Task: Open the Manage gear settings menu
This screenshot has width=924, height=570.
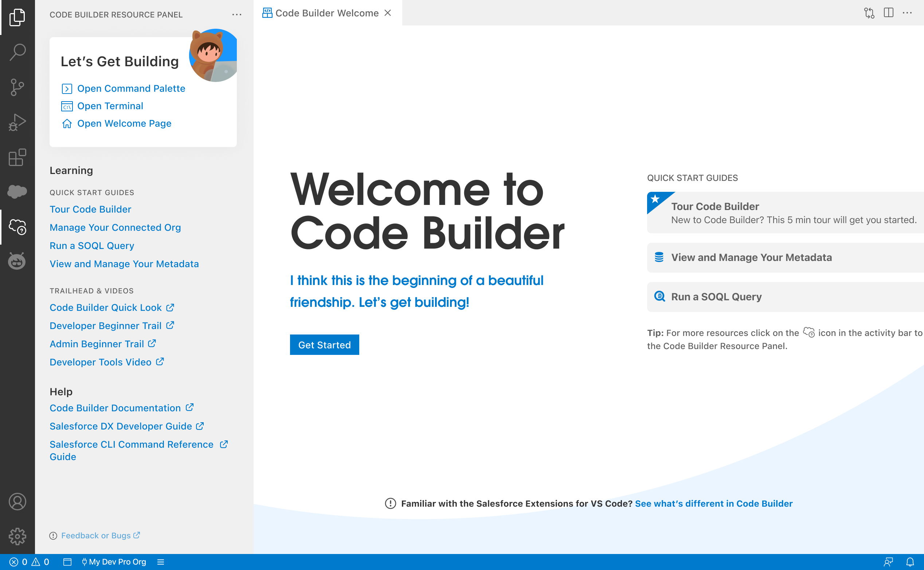Action: (17, 536)
